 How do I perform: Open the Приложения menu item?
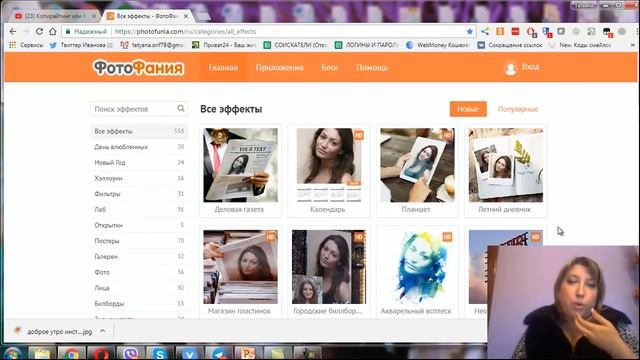pos(280,68)
